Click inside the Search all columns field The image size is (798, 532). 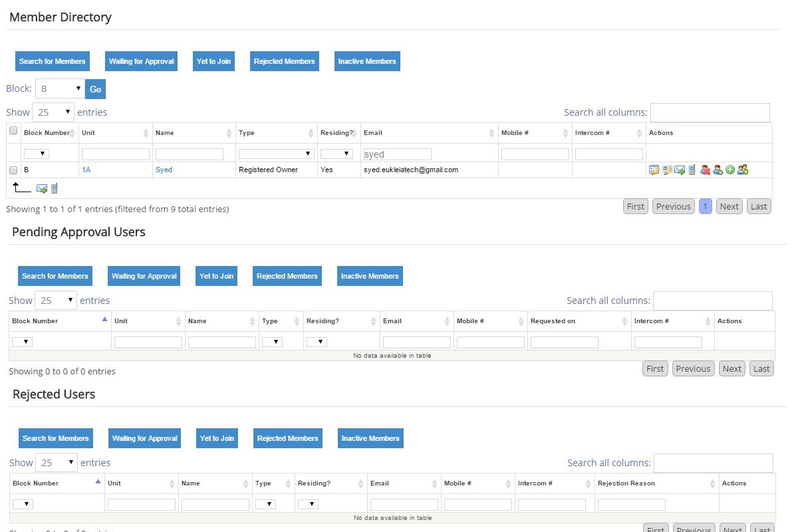click(710, 112)
